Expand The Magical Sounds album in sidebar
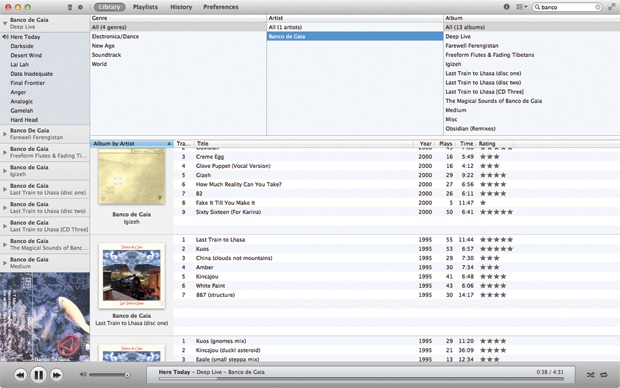The image size is (620, 388). 5,244
